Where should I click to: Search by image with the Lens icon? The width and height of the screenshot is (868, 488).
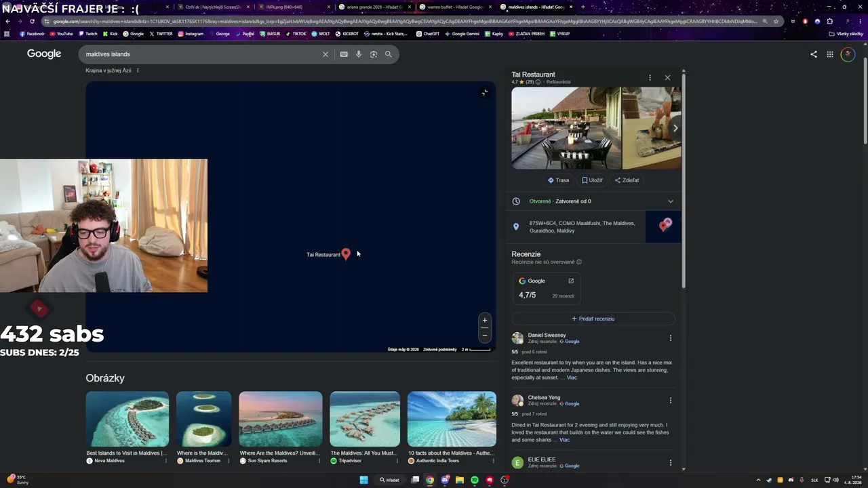(x=374, y=54)
